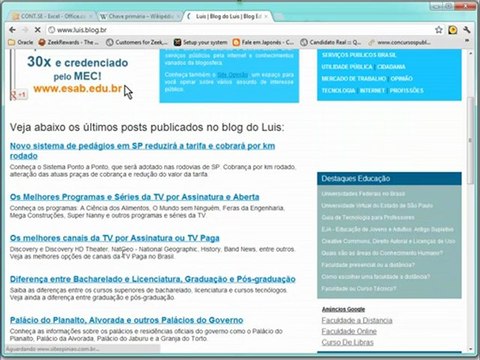Screen dimensions: 480x360
Task: Open the PROFISSÕES category
Action: click(x=407, y=91)
